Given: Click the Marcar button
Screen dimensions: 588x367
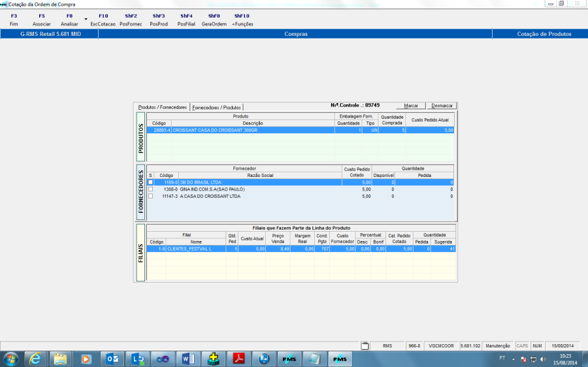Looking at the screenshot, I should pyautogui.click(x=411, y=106).
